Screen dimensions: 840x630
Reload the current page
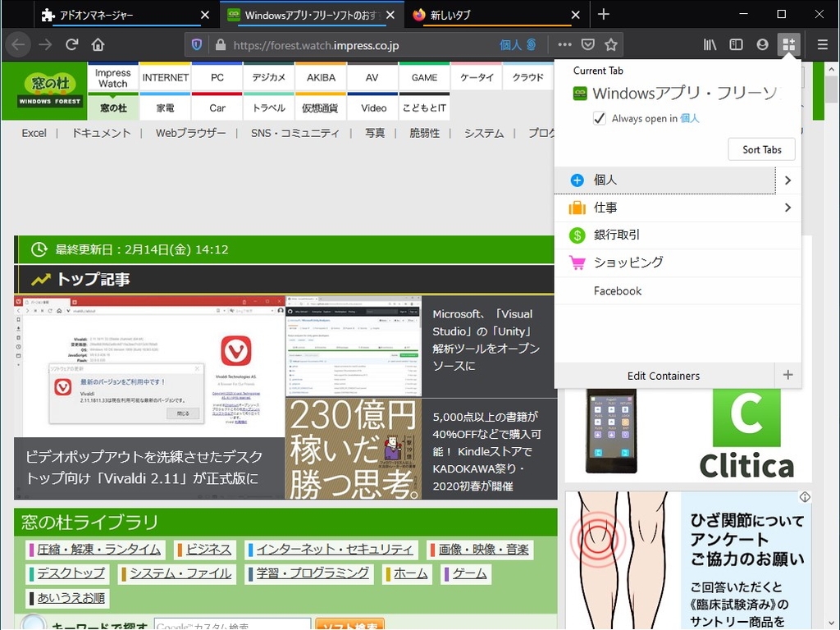coord(71,44)
